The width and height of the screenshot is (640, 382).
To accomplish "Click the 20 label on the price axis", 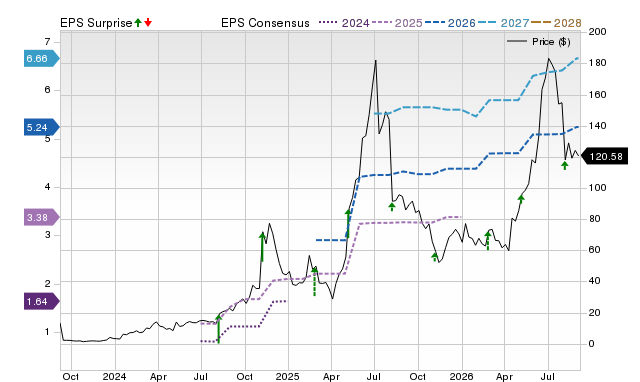I will pyautogui.click(x=594, y=313).
